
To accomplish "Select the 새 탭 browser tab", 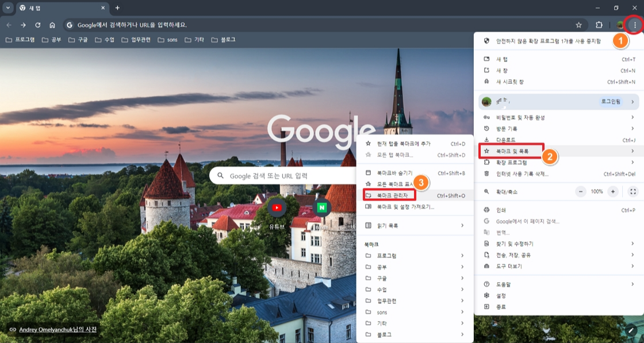I will click(62, 8).
